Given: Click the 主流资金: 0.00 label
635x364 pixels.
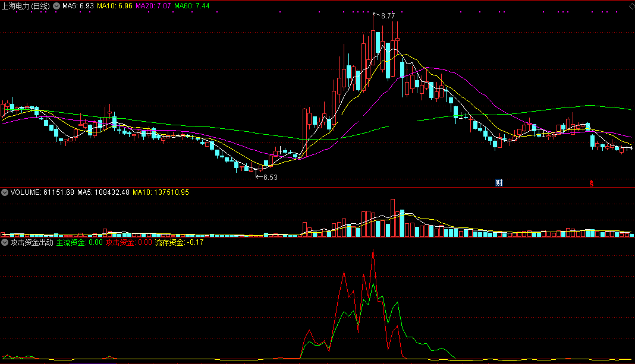Looking at the screenshot, I should [x=80, y=242].
